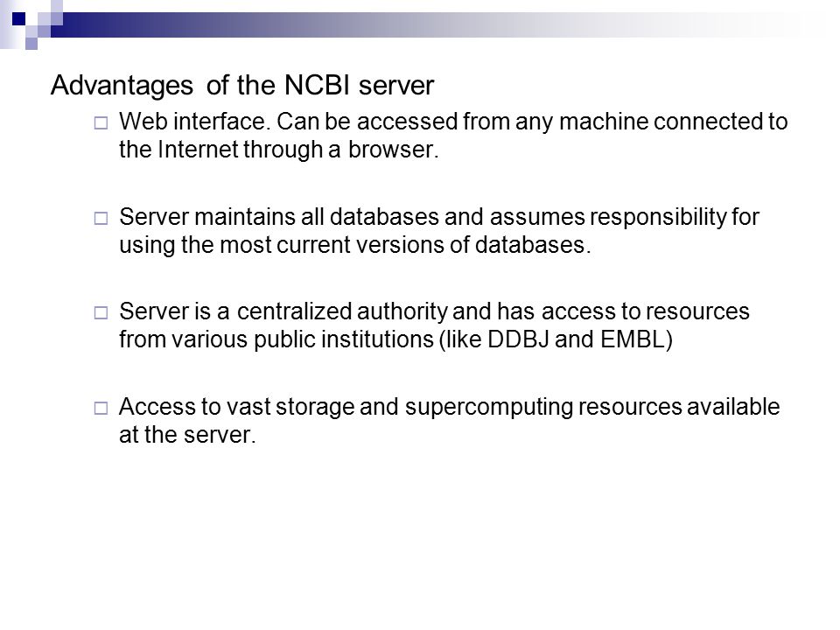
Task: Click the square bullet beside "Web interface"
Action: point(101,123)
